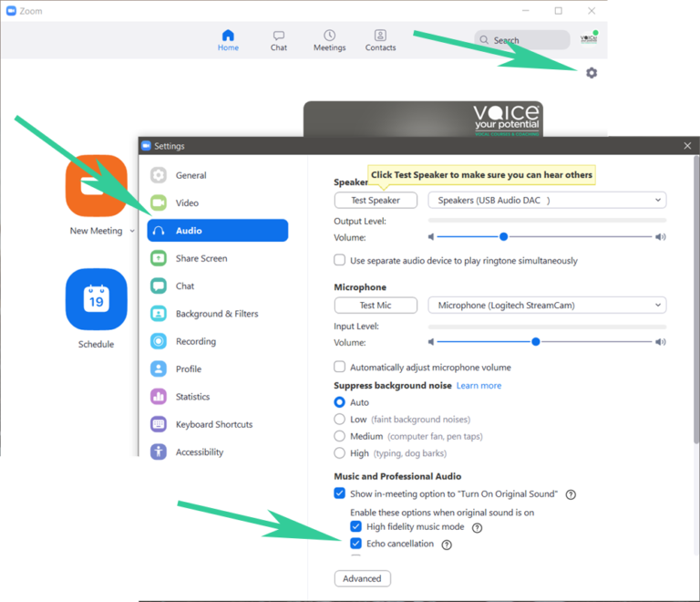
Task: Open Advanced audio settings
Action: (363, 578)
